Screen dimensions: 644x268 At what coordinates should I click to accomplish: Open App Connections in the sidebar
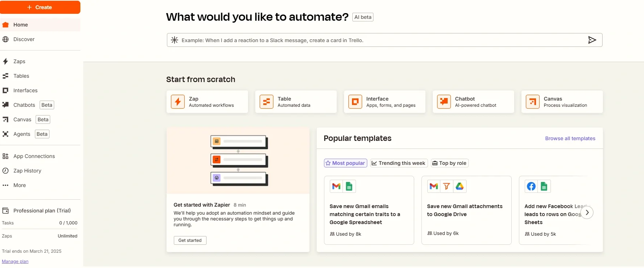pyautogui.click(x=34, y=156)
